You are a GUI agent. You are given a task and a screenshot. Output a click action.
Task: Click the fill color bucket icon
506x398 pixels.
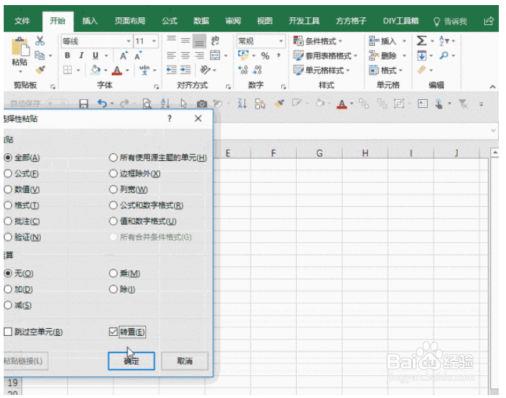[96, 70]
